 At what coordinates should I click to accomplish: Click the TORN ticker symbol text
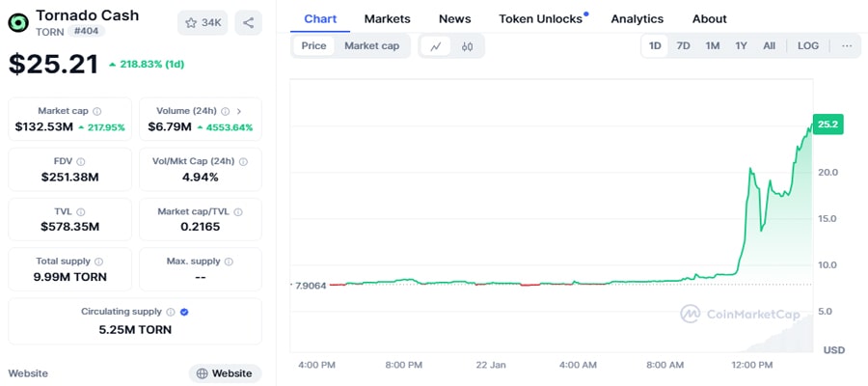[50, 32]
